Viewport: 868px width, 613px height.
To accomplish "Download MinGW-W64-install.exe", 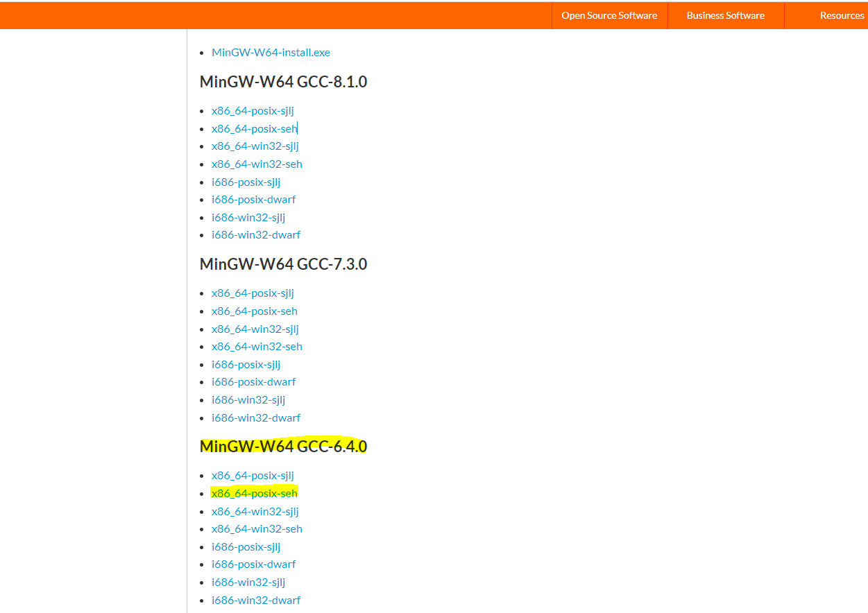I will tap(271, 53).
